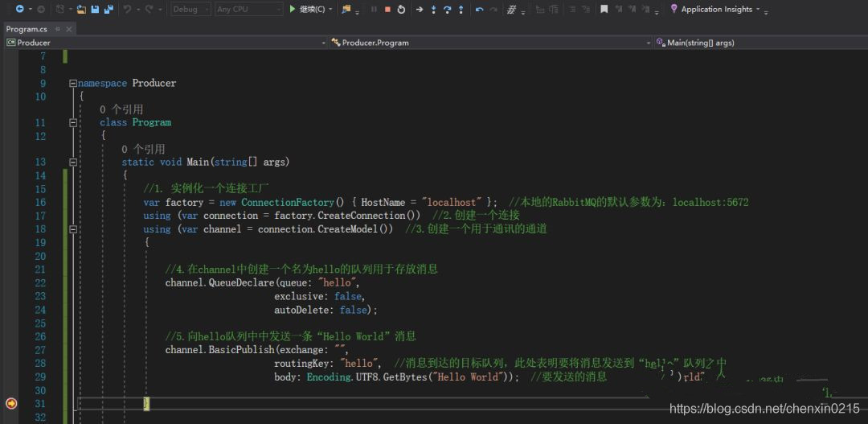Viewport: 868px width, 424px height.
Task: Stop debugging with the red square
Action: coord(387,9)
